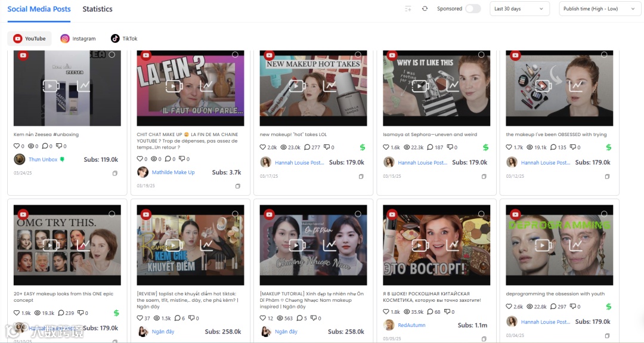Click copy icon on the 03/15/25 card

pos(484,177)
